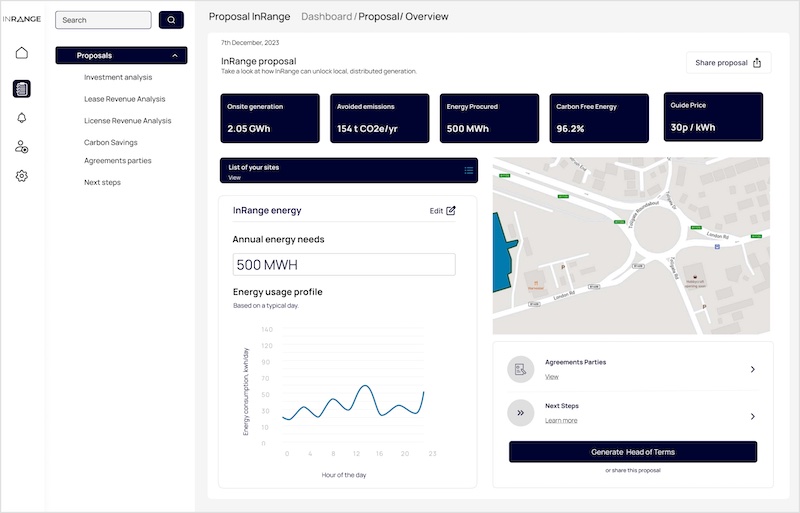Click the Energy usage profile heading
The width and height of the screenshot is (800, 513).
(x=278, y=292)
